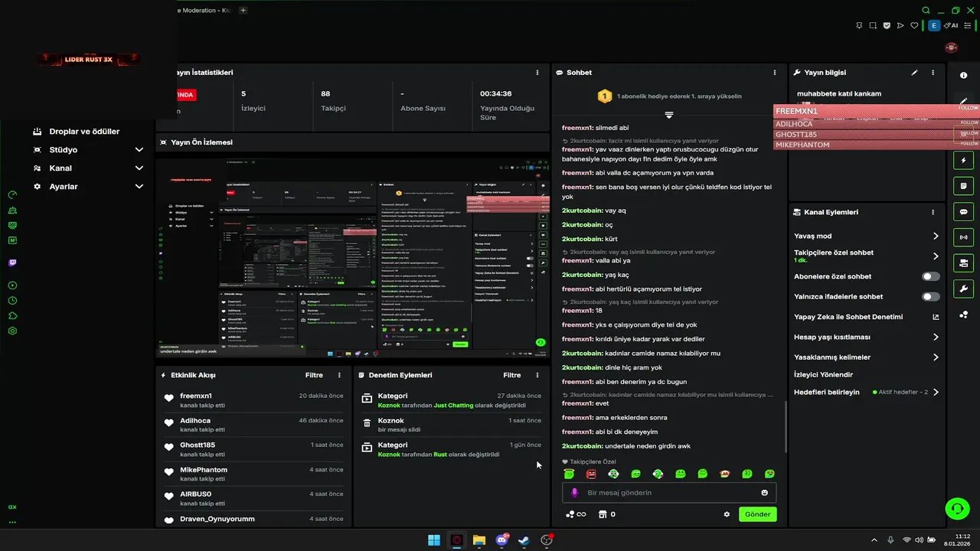Click the stream preview thumbnail
Screen dimensions: 980x551
tap(352, 257)
